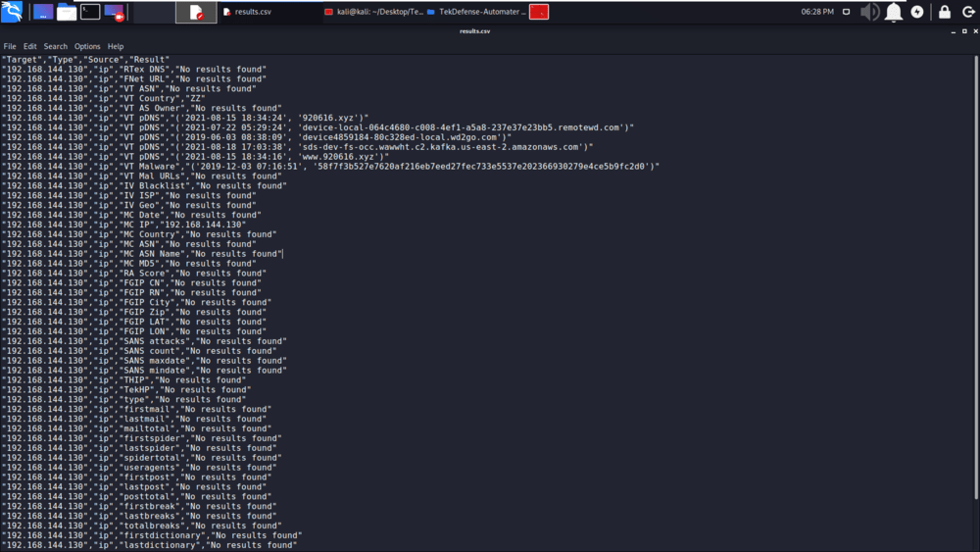Open the File menu

(x=10, y=46)
